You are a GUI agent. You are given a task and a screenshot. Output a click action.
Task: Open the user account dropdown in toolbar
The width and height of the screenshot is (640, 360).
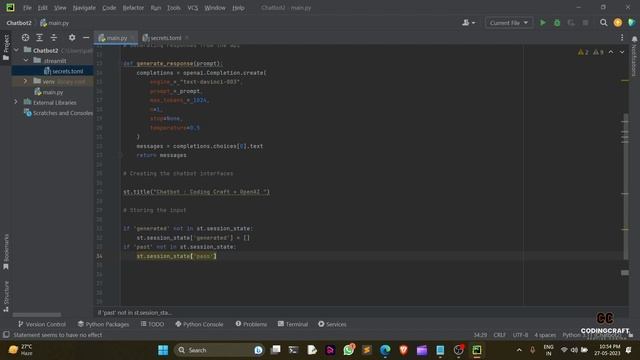468,23
